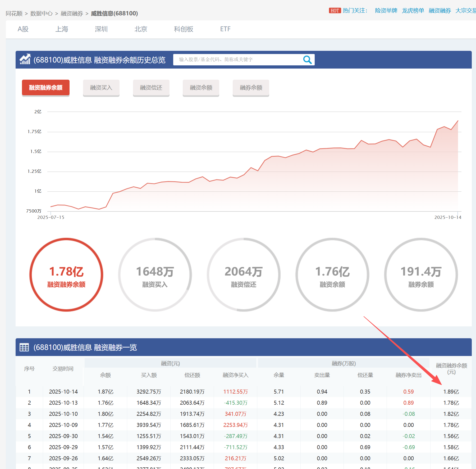The image size is (476, 469).
Task: Click the 2025-10-14 chart end date
Action: [x=448, y=217]
